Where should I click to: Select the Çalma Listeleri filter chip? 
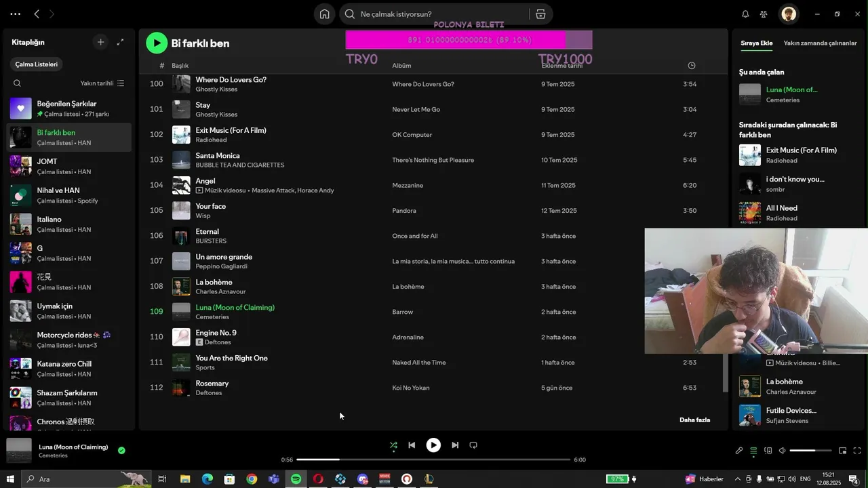click(37, 64)
